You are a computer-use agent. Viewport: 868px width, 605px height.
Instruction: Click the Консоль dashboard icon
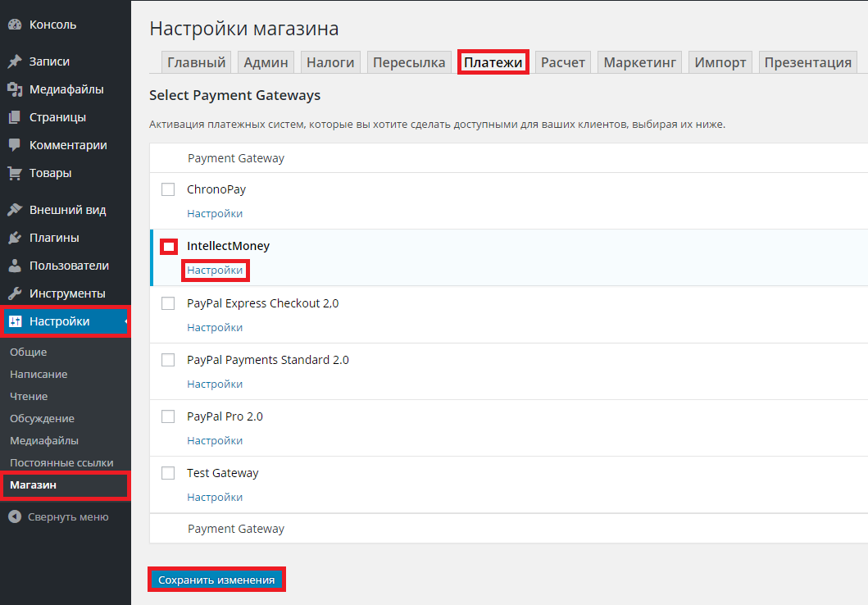[15, 25]
